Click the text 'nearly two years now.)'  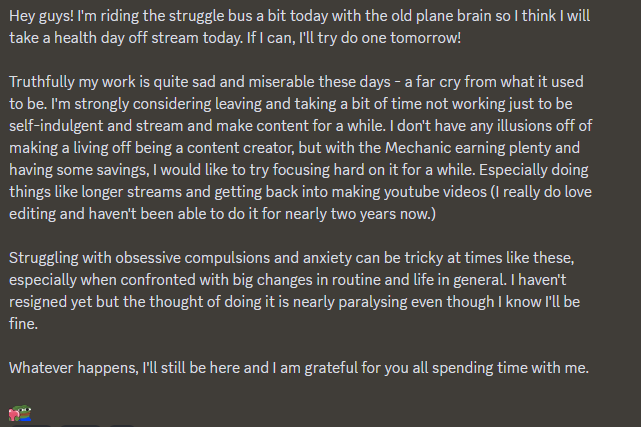[360, 214]
